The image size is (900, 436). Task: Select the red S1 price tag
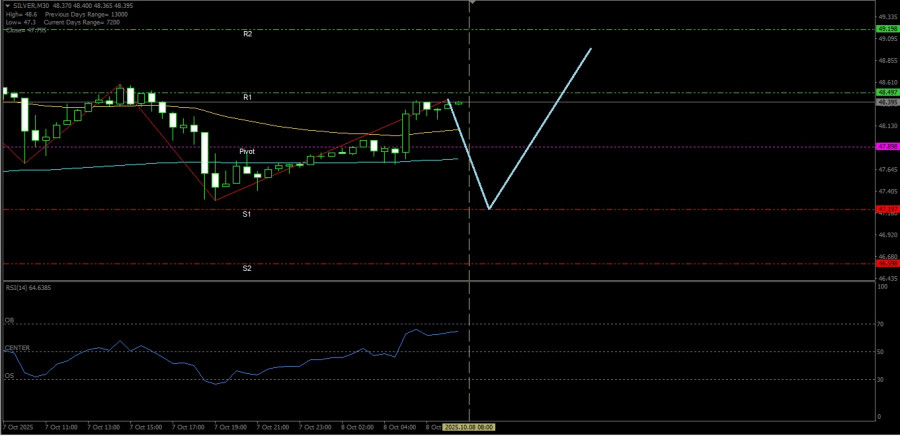[x=886, y=210]
